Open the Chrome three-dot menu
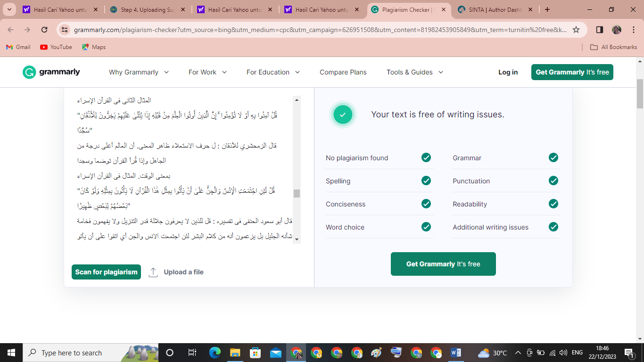 pos(634,30)
